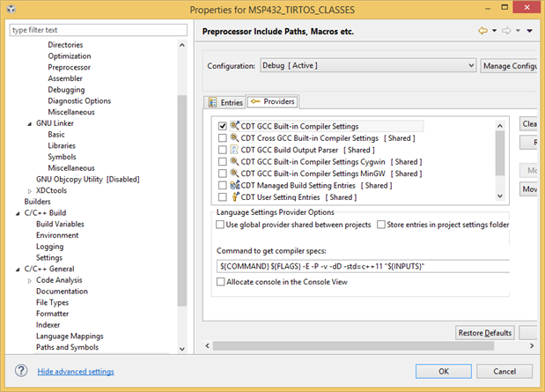Image resolution: width=545 pixels, height=392 pixels.
Task: Select Diagnostic Options tree item
Action: 79,101
